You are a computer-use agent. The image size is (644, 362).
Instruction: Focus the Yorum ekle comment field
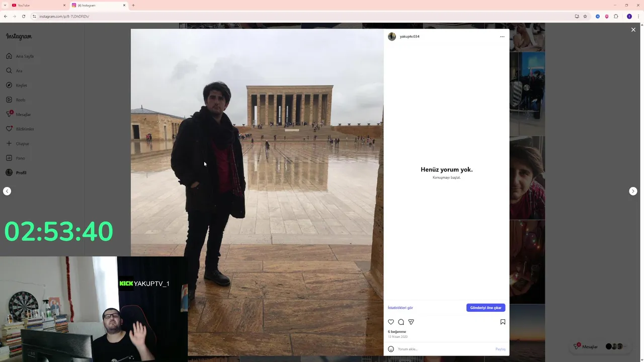pos(445,349)
